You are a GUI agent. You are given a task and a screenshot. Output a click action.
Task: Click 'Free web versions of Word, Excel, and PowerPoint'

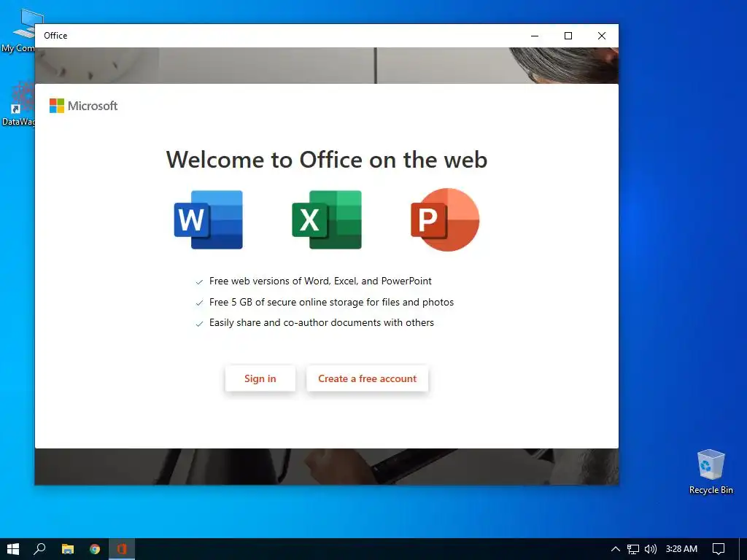320,281
